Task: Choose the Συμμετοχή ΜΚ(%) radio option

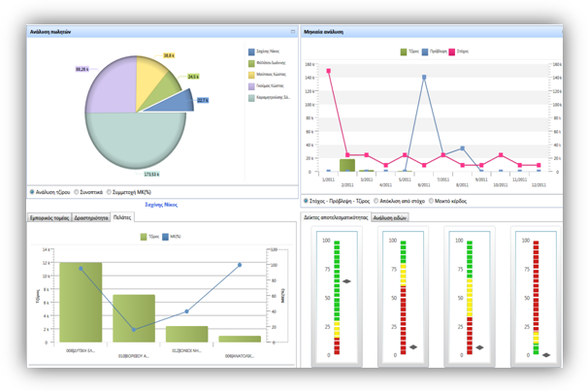Action: coord(109,192)
